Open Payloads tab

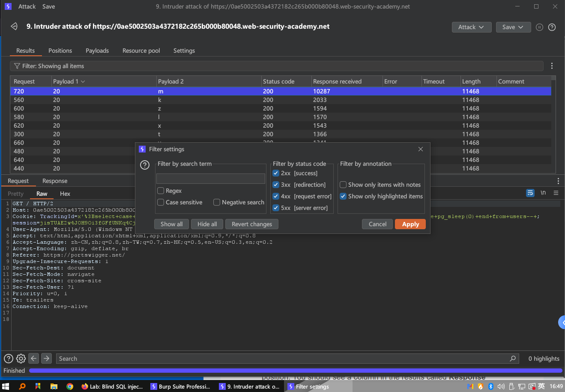97,51
